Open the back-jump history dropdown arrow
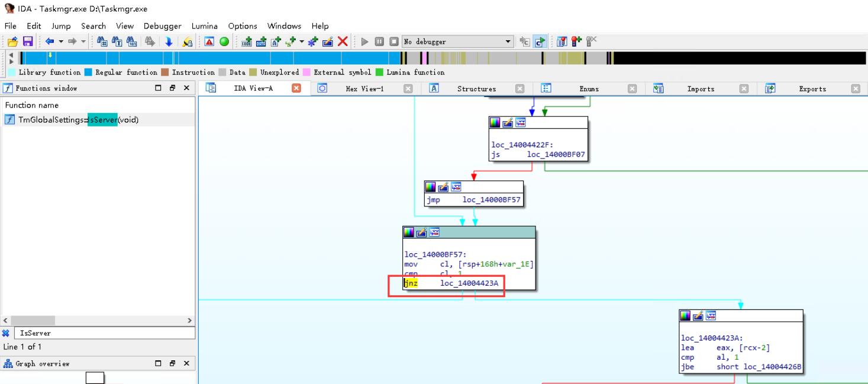This screenshot has width=868, height=384. (61, 41)
